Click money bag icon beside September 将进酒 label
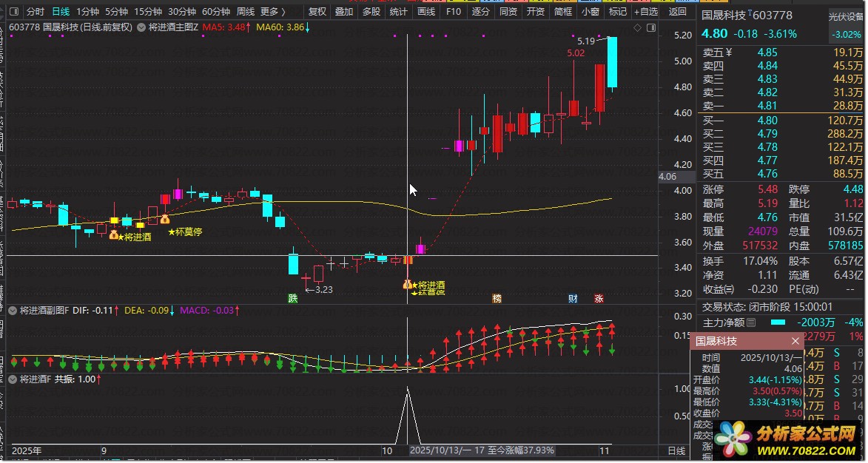This screenshot has width=868, height=463. [113, 234]
